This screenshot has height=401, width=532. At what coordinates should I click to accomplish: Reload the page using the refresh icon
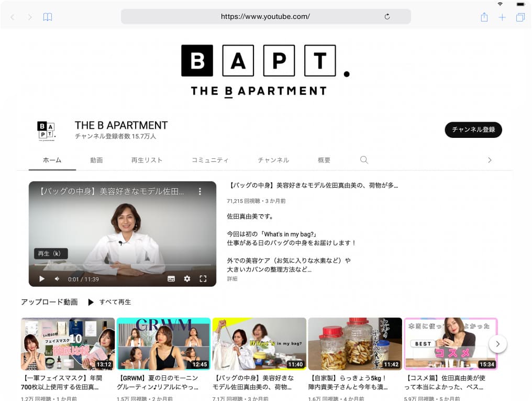click(386, 16)
